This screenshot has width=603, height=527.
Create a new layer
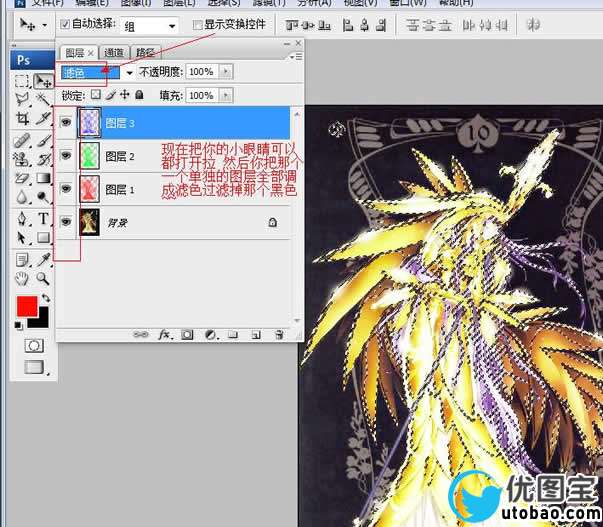point(256,335)
